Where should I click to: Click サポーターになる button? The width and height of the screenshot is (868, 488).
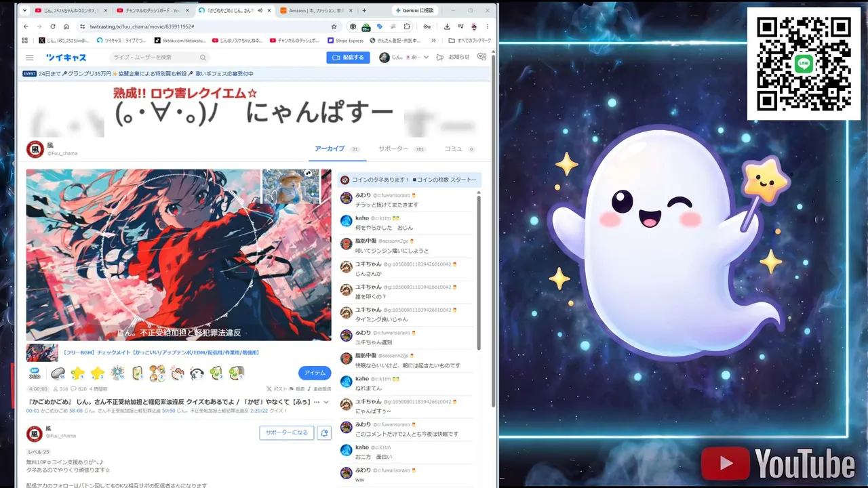point(286,433)
